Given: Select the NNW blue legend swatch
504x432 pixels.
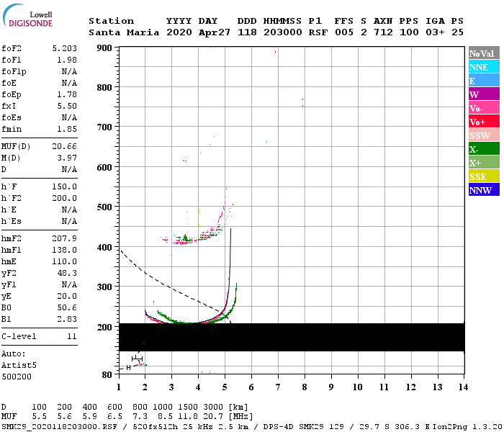Looking at the screenshot, I should pyautogui.click(x=484, y=189).
